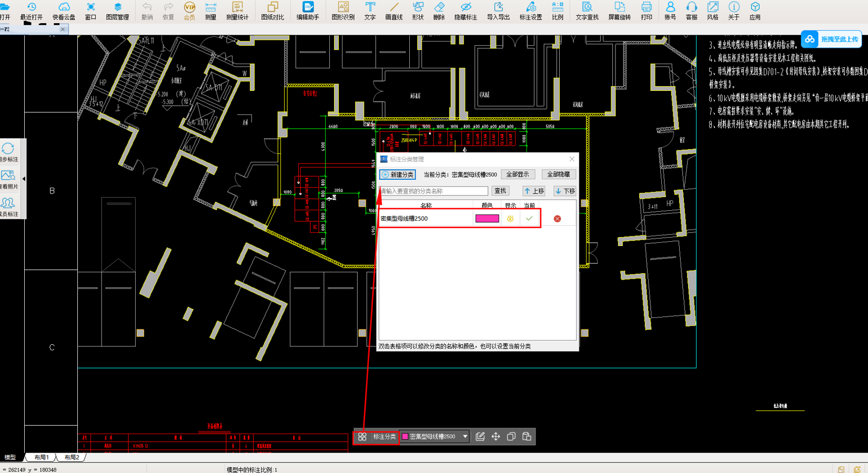Open the 形状 shape tool menu
Viewport: 868px width, 473px height.
(x=418, y=11)
